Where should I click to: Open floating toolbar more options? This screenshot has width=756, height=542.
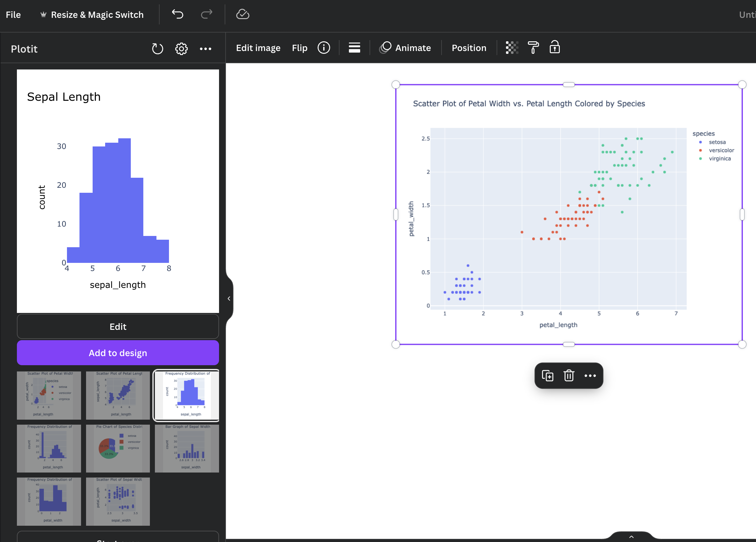590,376
